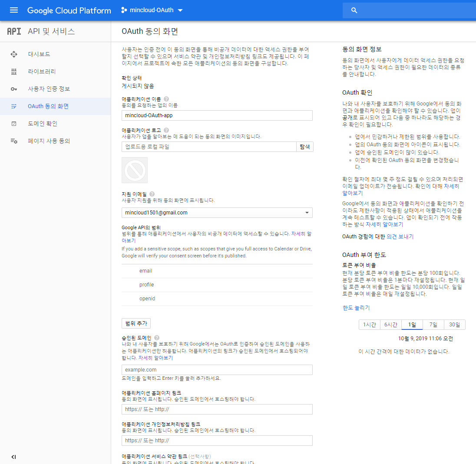
Task: Click the API logo icon
Action: [14, 31]
